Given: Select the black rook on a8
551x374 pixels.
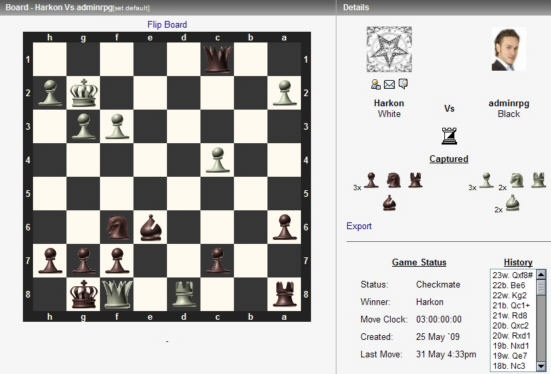Looking at the screenshot, I should click(284, 294).
